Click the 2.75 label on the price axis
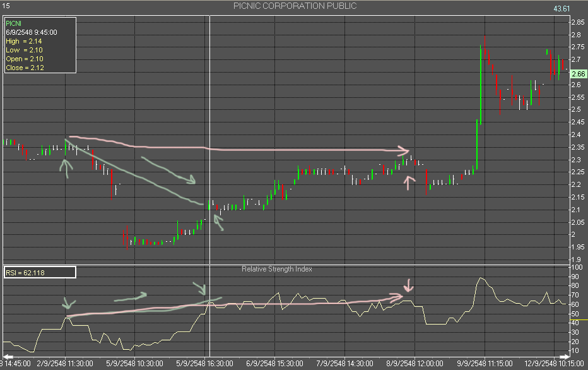 (578, 47)
